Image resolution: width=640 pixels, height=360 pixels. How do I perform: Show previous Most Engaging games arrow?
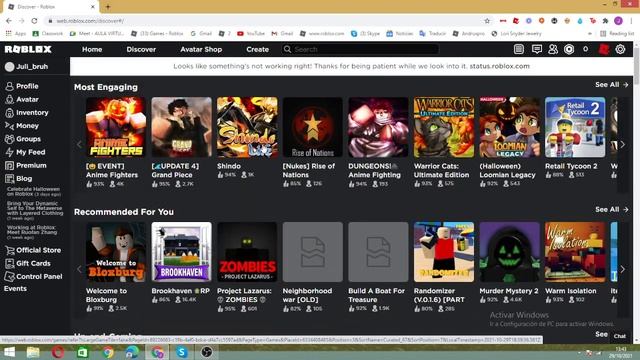click(x=80, y=144)
